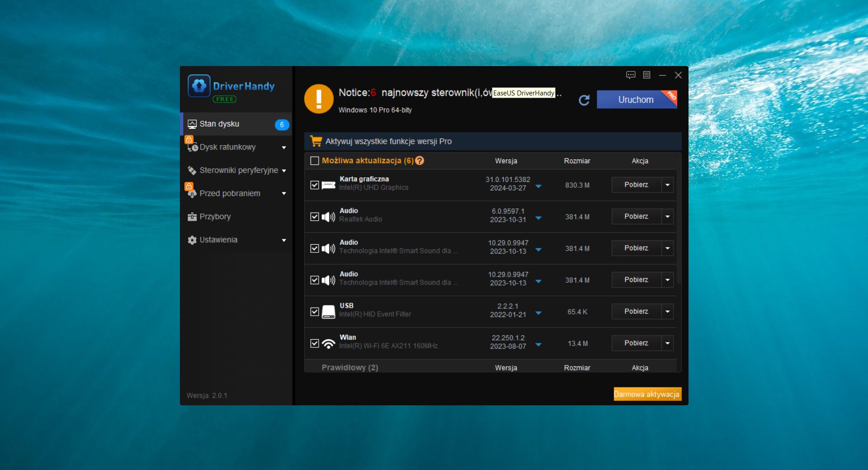Click the shopping cart Pro activation icon
The height and width of the screenshot is (470, 868).
tap(316, 141)
